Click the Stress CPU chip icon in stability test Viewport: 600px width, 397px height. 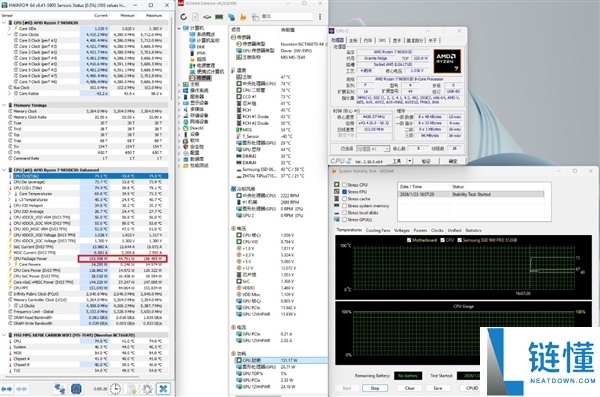tap(337, 185)
